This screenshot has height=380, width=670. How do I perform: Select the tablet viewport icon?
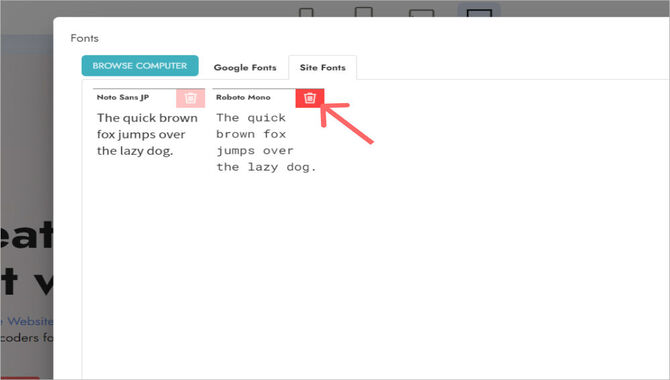[364, 12]
